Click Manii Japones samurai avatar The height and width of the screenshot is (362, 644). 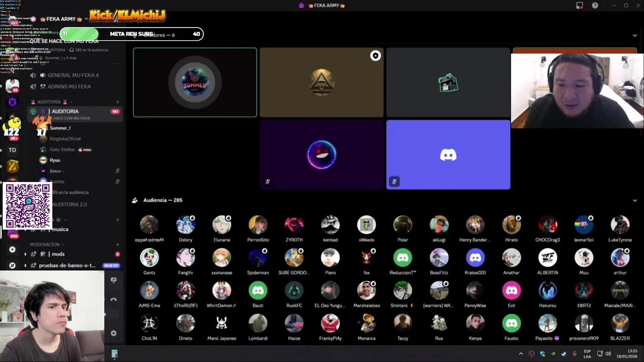pyautogui.click(x=221, y=323)
